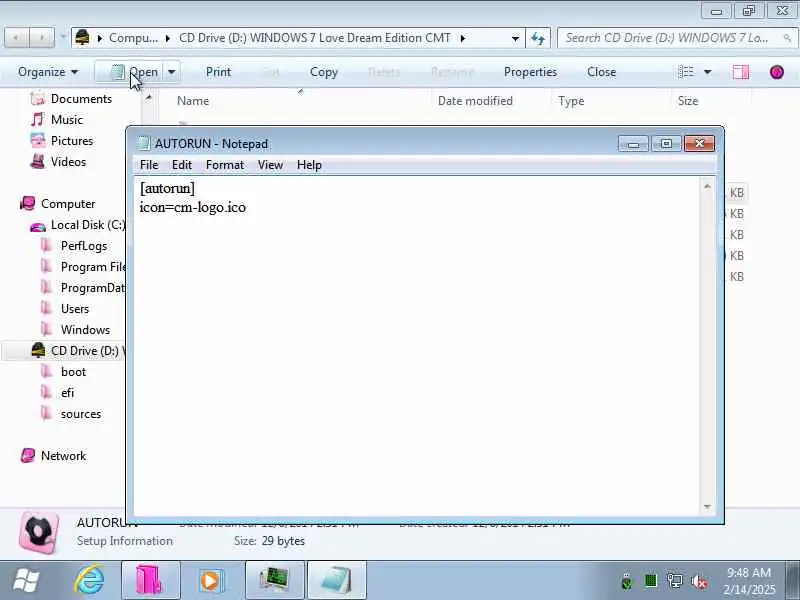The width and height of the screenshot is (800, 600).
Task: Sort by the Size column header
Action: (688, 101)
